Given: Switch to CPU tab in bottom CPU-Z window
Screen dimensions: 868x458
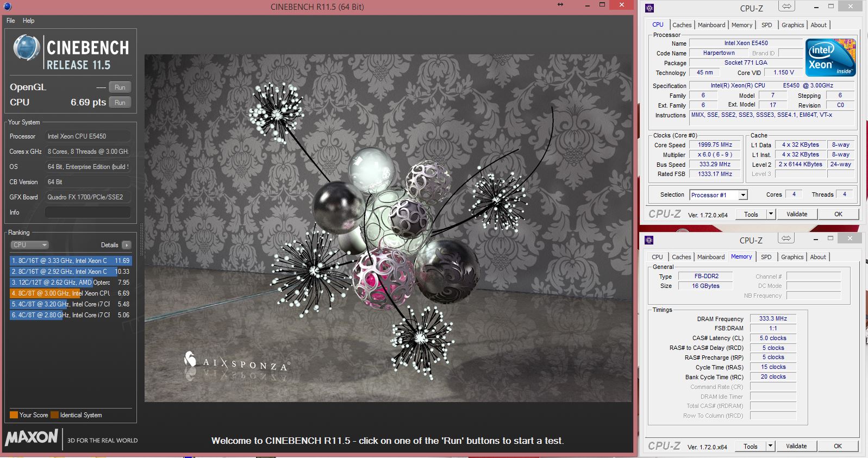Looking at the screenshot, I should pos(657,257).
